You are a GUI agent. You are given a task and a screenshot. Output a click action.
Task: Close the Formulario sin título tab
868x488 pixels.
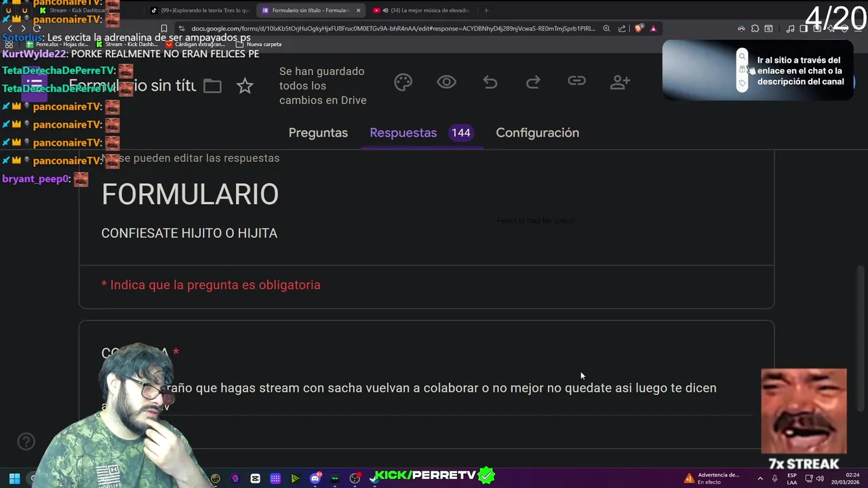[x=358, y=10]
